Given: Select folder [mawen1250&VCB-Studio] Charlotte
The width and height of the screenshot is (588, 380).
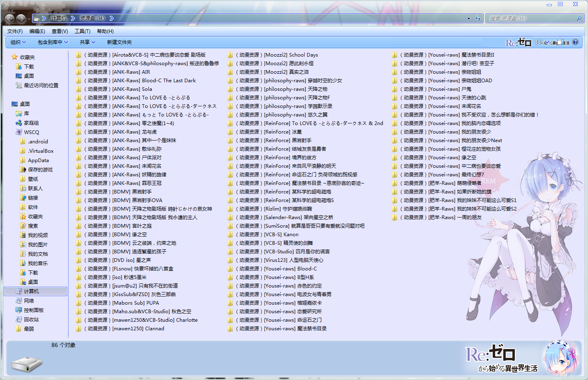Looking at the screenshot, I should tap(137, 320).
